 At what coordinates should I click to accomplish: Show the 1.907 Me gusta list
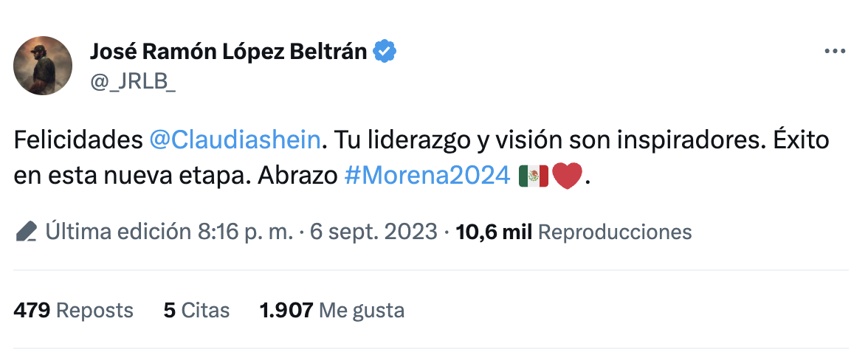[331, 310]
